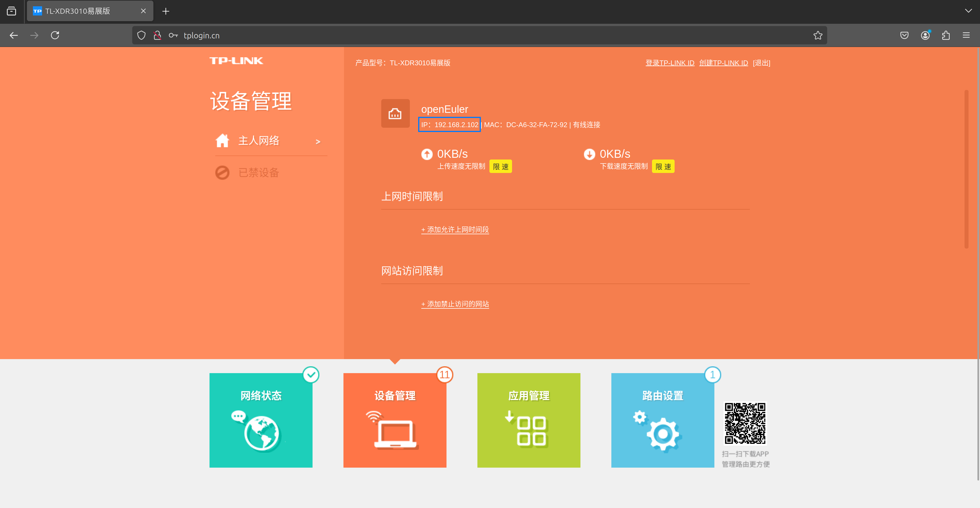Click the 1 badge on 路由设置
980x508 pixels.
click(x=713, y=375)
